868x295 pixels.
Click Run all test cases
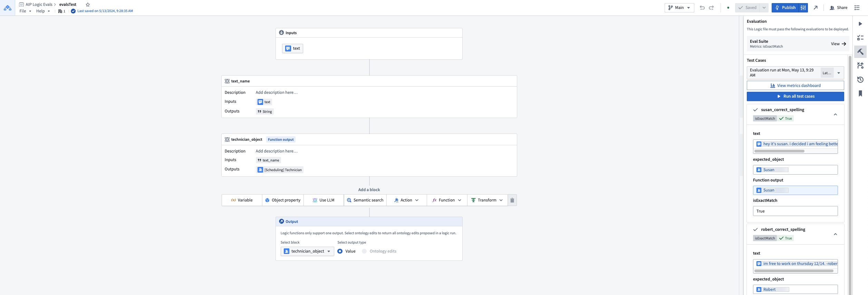click(795, 96)
